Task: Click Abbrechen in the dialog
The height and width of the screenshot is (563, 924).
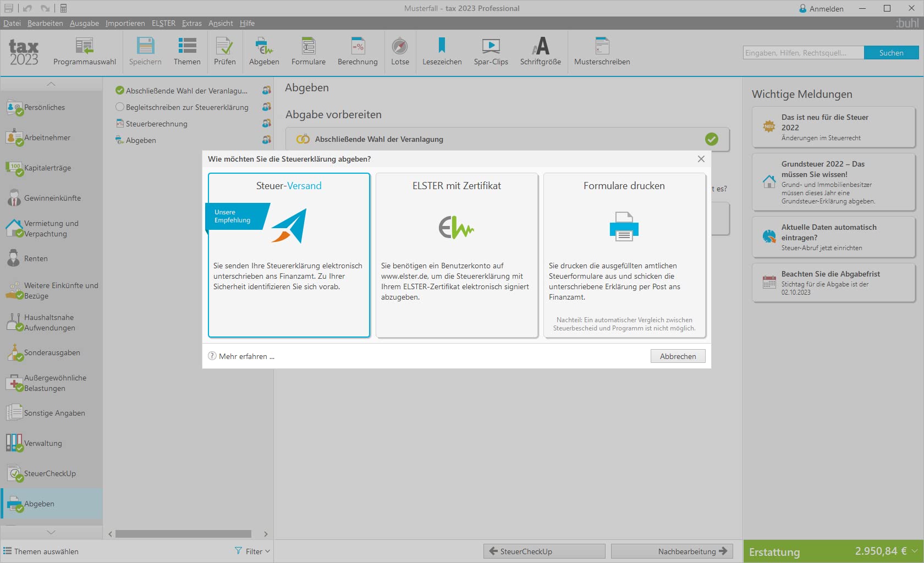Action: 678,356
